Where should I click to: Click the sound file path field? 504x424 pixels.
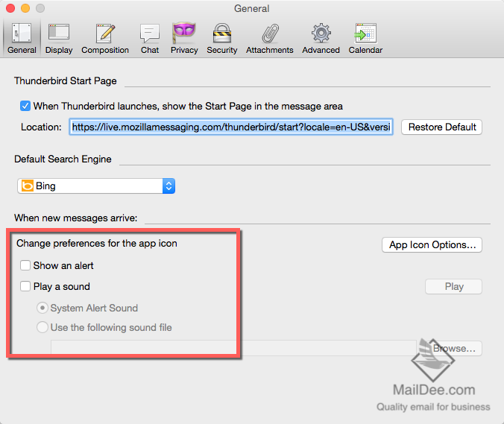[x=233, y=348]
